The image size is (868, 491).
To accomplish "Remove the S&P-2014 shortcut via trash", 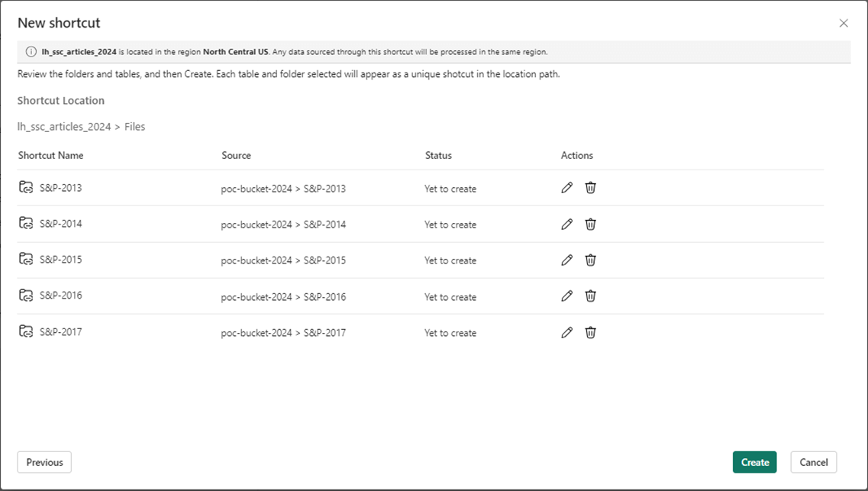I will (x=590, y=224).
